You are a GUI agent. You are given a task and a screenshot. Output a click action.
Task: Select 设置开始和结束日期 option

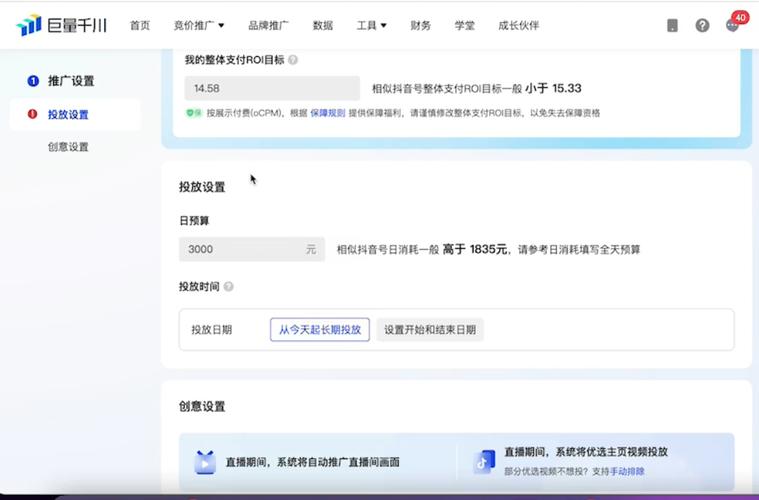coord(430,330)
